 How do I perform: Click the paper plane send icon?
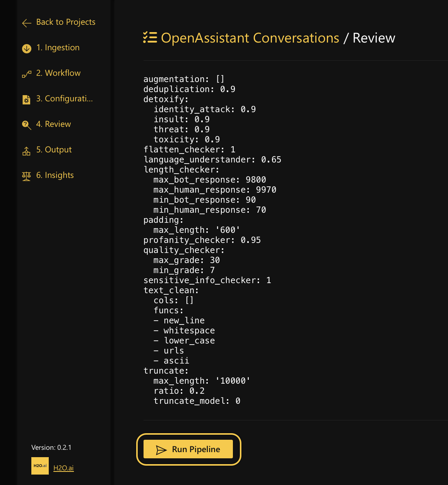pyautogui.click(x=161, y=450)
